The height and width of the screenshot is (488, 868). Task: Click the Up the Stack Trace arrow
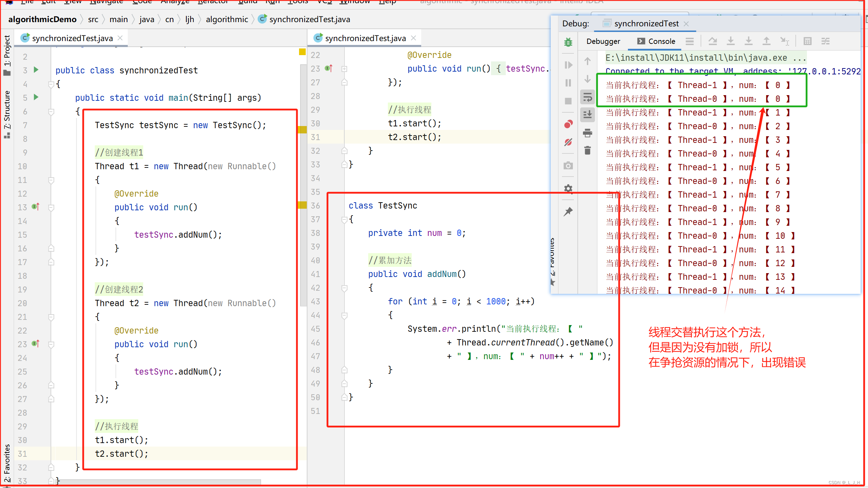(588, 61)
